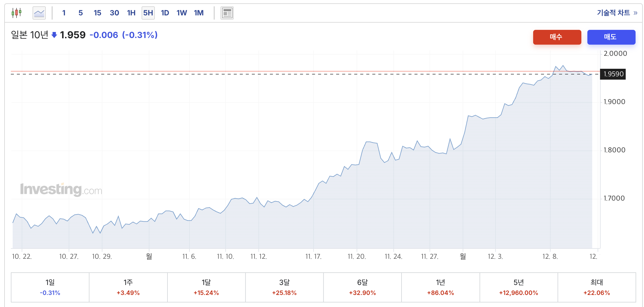Set chart interval to 1 minute
Viewport: 644px width, 307px height.
point(64,13)
